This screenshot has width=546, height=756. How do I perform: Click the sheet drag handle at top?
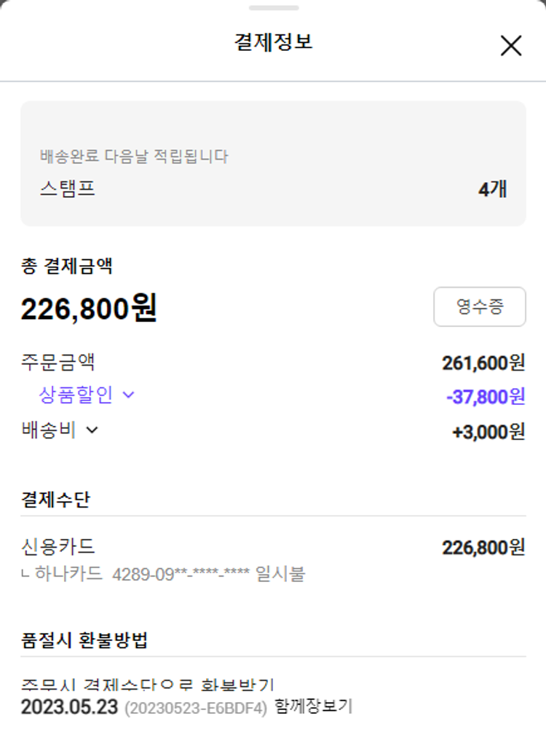273,8
